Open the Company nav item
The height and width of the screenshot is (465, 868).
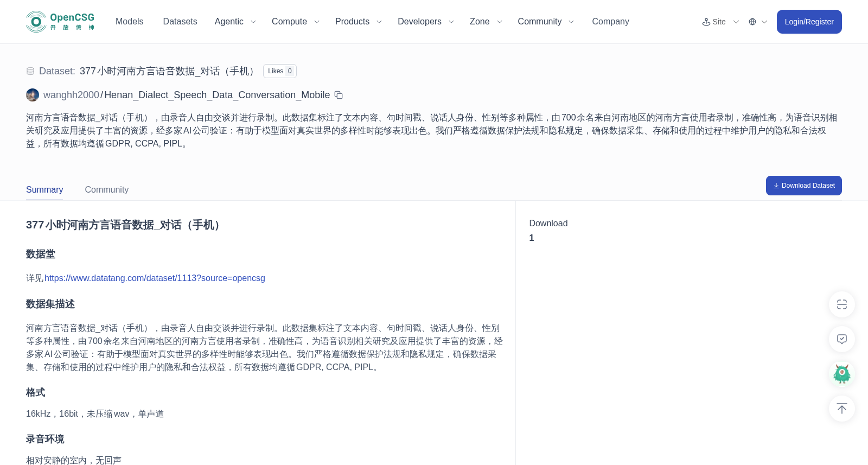coord(610,22)
